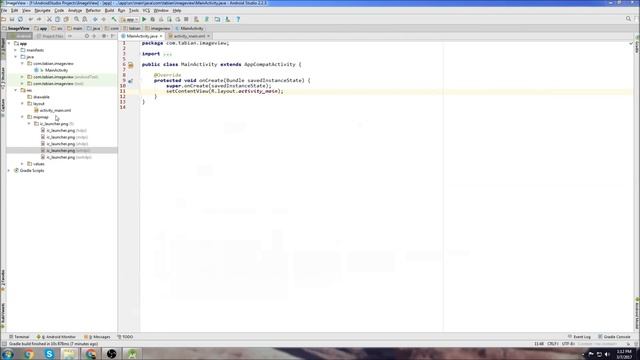Click the blue Help question mark icon
Viewport: 640px width, 360px height.
238,19
